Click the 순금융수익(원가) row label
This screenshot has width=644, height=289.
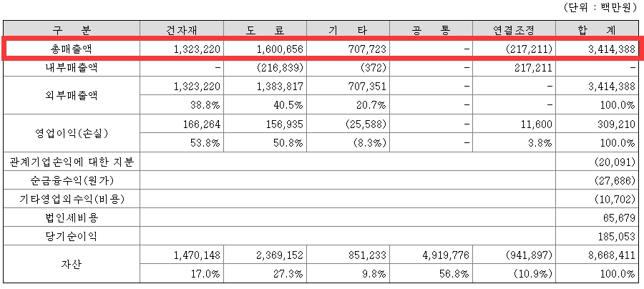[x=72, y=180]
